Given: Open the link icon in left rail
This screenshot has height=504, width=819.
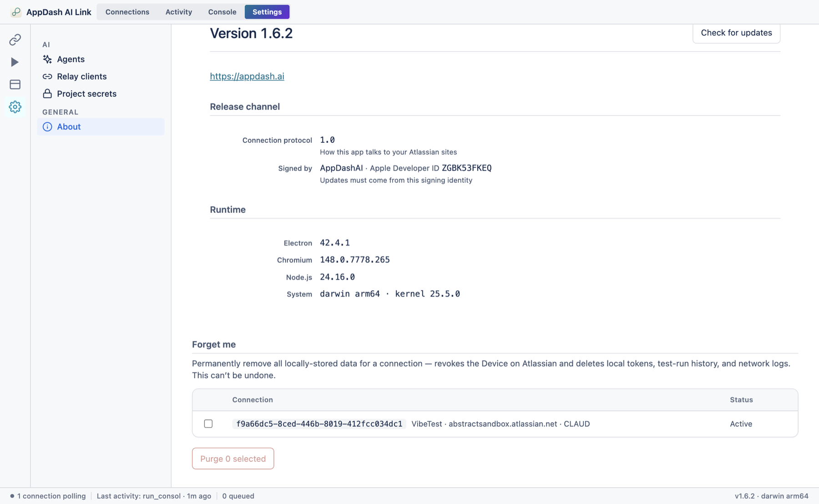Looking at the screenshot, I should pos(15,40).
